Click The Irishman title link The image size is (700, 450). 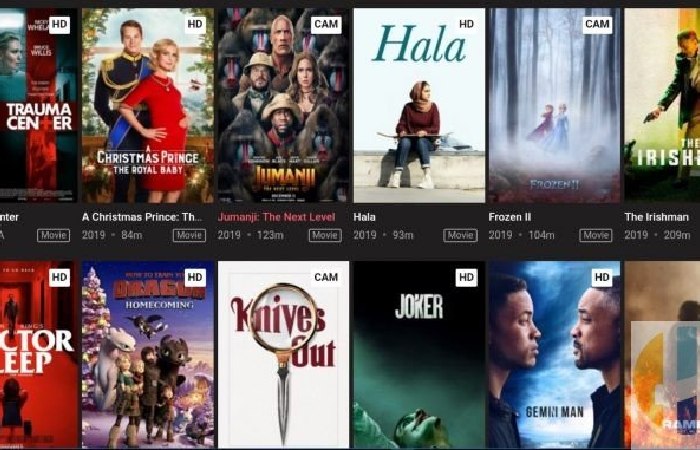(657, 217)
